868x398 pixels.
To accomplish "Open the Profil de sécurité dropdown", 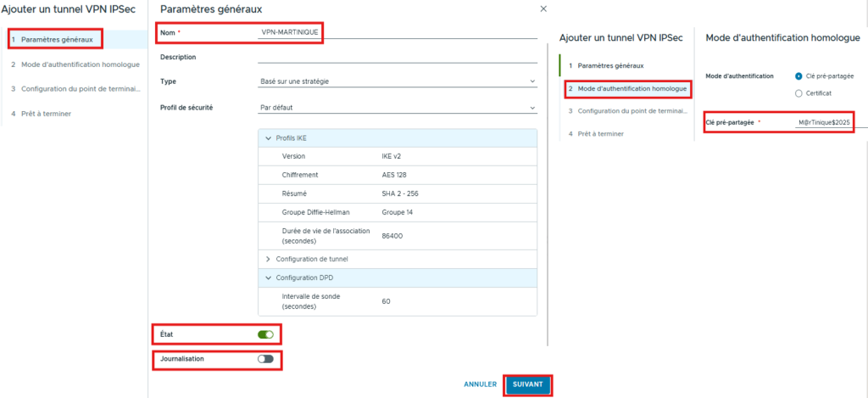I will click(398, 108).
